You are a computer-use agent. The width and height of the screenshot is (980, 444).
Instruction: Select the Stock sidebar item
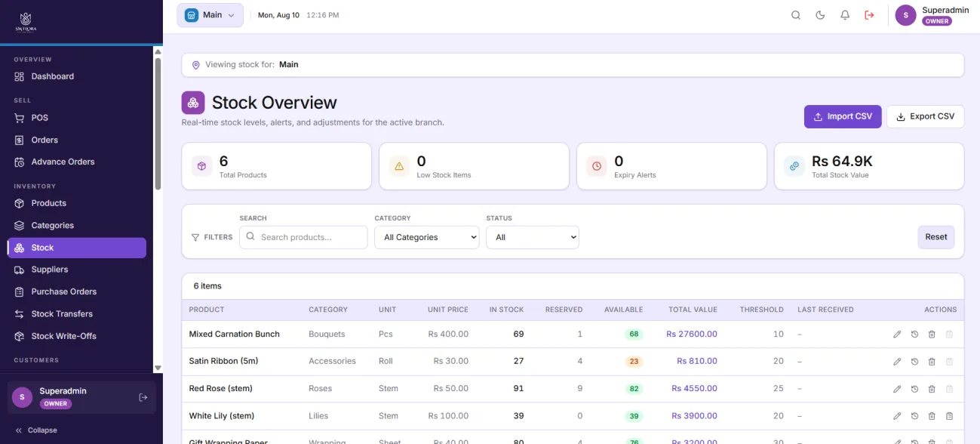[76, 248]
